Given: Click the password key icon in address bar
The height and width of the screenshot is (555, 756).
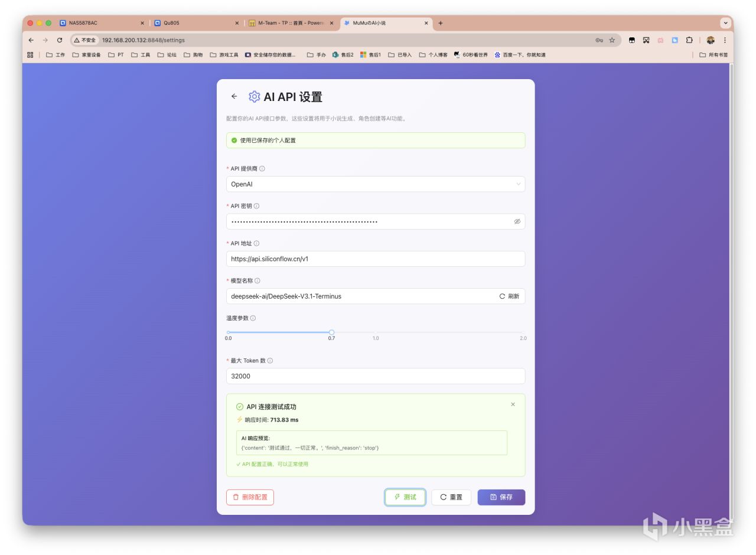Looking at the screenshot, I should [x=599, y=40].
